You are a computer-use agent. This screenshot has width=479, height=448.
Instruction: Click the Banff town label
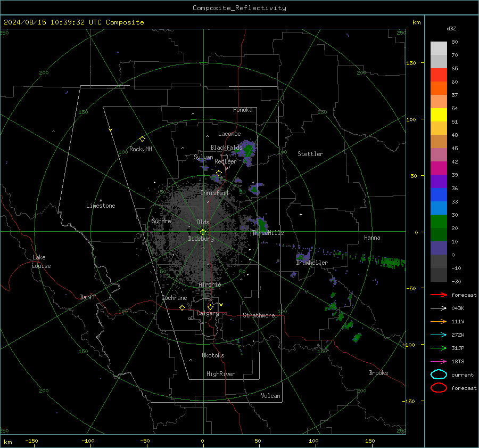tap(88, 297)
